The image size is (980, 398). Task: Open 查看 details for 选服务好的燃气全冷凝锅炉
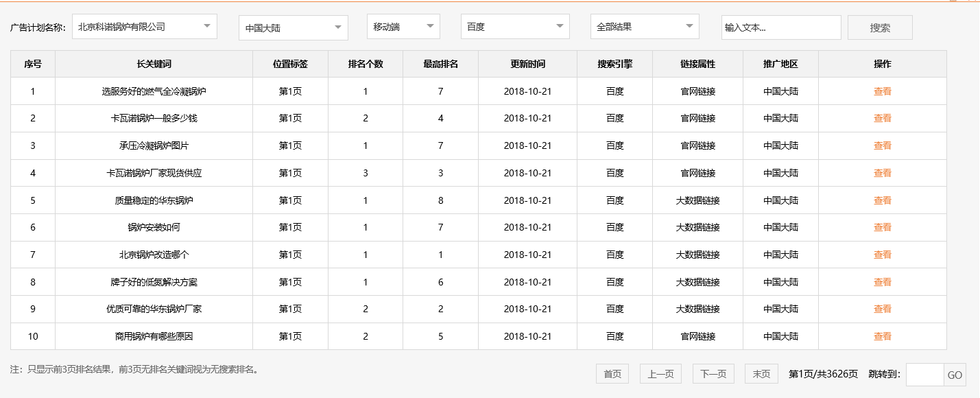[x=881, y=91]
